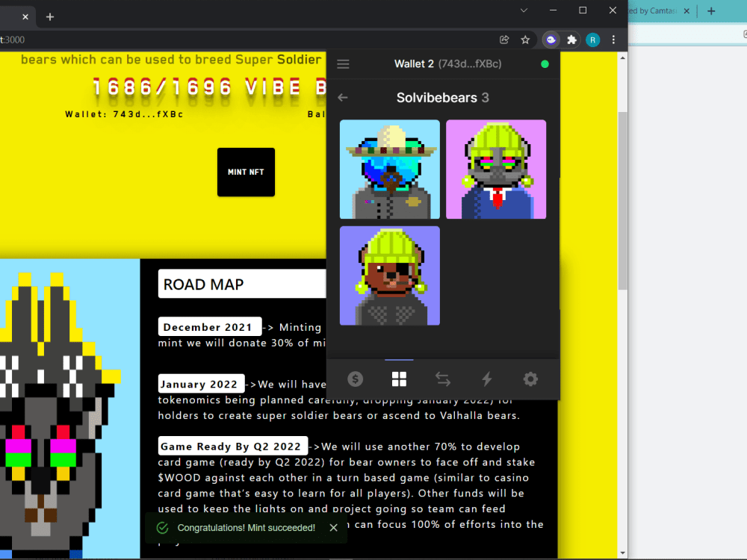The image size is (747, 560).
Task: Click the ROAD MAP heading
Action: [203, 284]
